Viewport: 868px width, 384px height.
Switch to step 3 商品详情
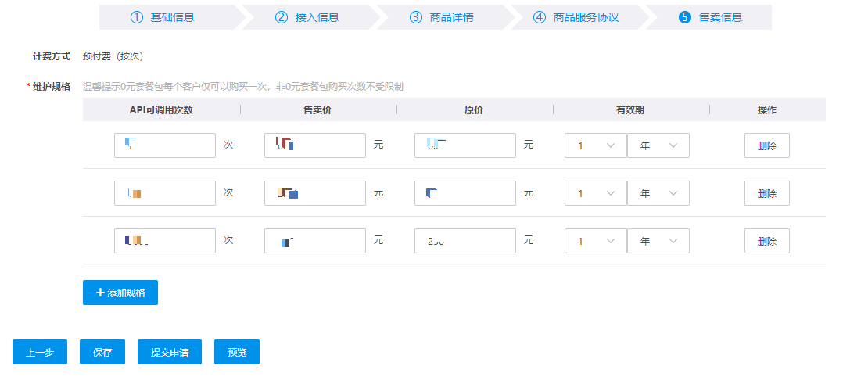pos(441,17)
